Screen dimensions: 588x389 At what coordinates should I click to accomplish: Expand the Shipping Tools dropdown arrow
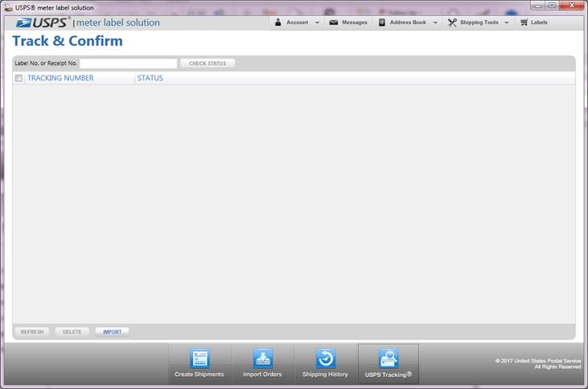[507, 23]
